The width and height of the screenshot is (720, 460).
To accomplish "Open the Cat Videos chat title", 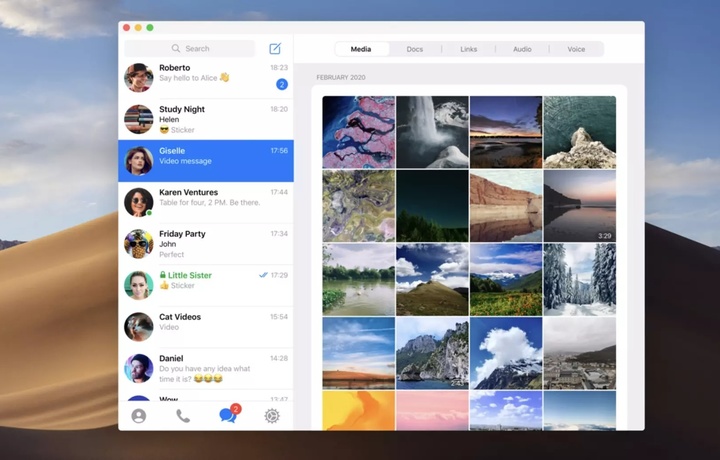I will coord(180,317).
